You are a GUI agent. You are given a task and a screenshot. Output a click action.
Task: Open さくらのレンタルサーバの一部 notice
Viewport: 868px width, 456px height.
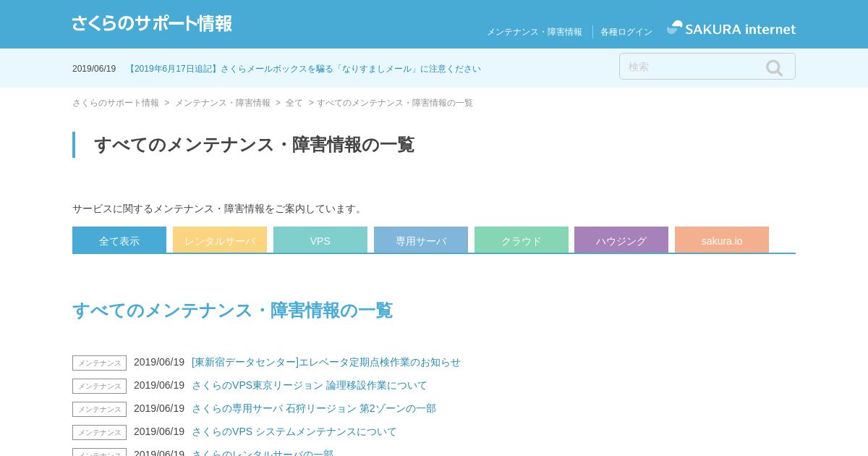click(263, 452)
